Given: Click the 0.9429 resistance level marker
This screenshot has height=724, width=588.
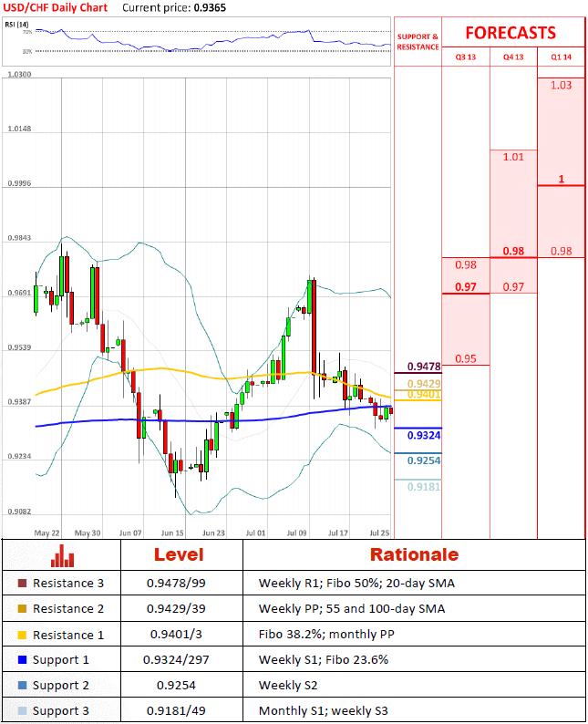Looking at the screenshot, I should (x=424, y=384).
